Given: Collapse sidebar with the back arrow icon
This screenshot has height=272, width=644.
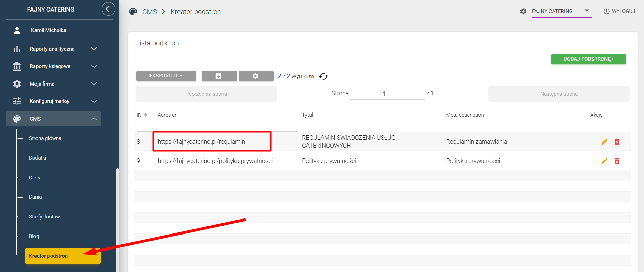Looking at the screenshot, I should pyautogui.click(x=108, y=9).
